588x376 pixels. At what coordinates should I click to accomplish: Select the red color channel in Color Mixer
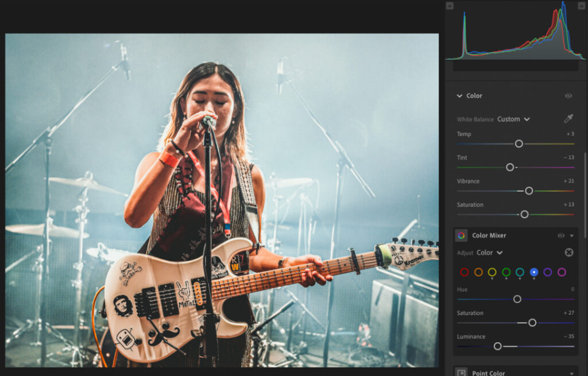click(x=465, y=272)
